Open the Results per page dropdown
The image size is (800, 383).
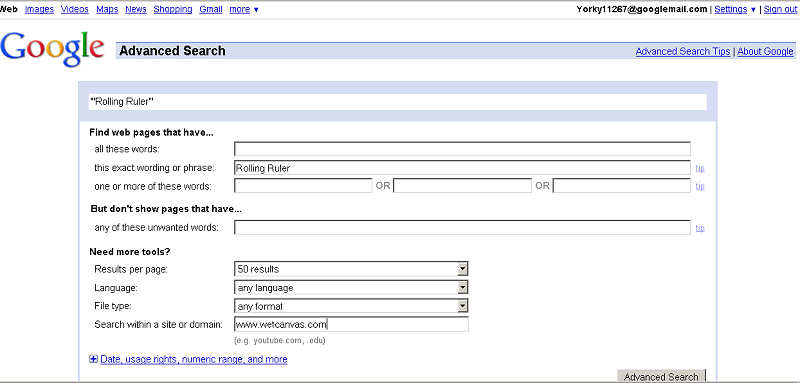click(351, 269)
